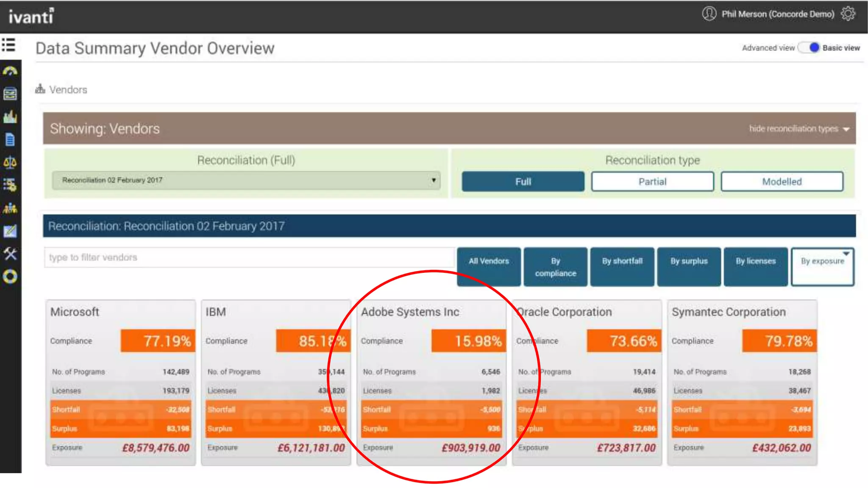Click Symantec exposure £432,062.00

[782, 448]
